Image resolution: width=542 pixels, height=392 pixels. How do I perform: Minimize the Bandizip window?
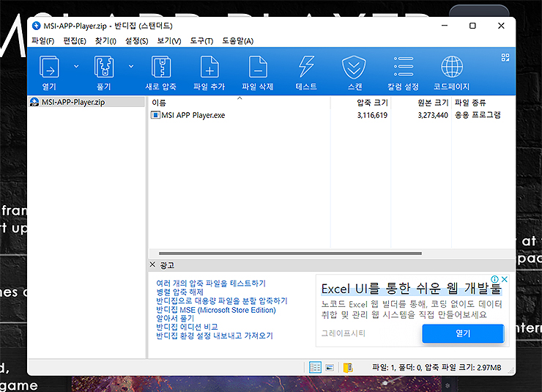coord(445,26)
